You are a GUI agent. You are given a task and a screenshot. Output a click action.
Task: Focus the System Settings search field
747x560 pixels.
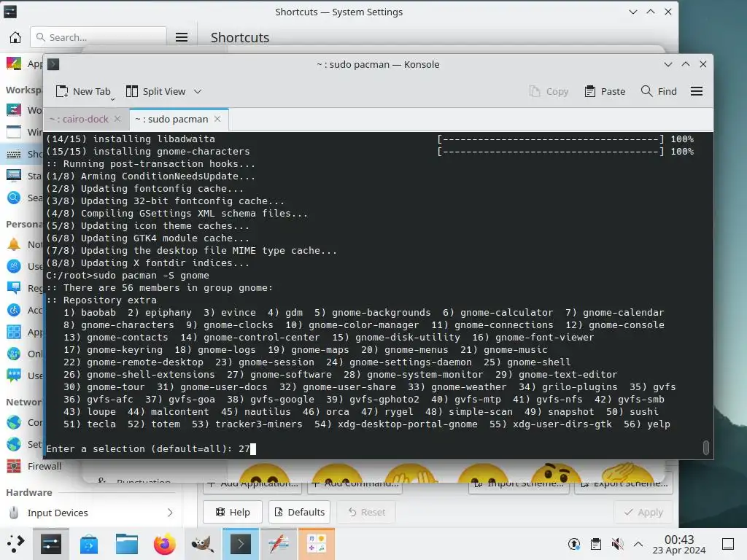(98, 37)
